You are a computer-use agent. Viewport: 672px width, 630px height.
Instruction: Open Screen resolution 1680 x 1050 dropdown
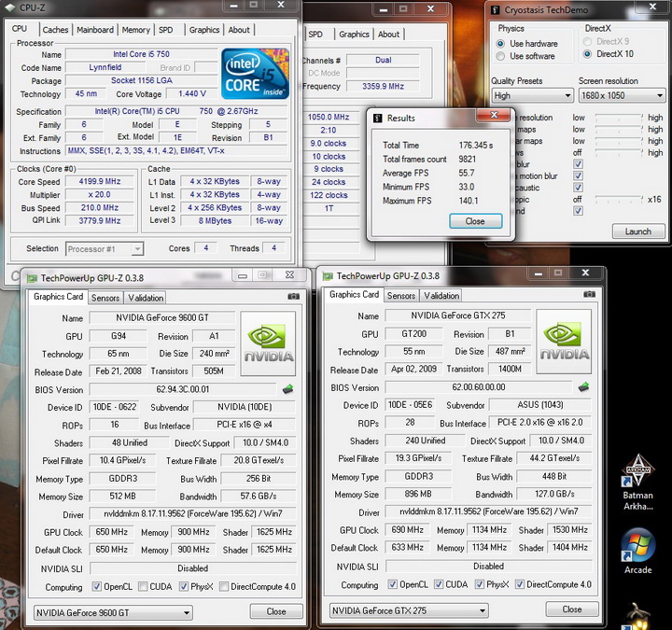pos(622,95)
